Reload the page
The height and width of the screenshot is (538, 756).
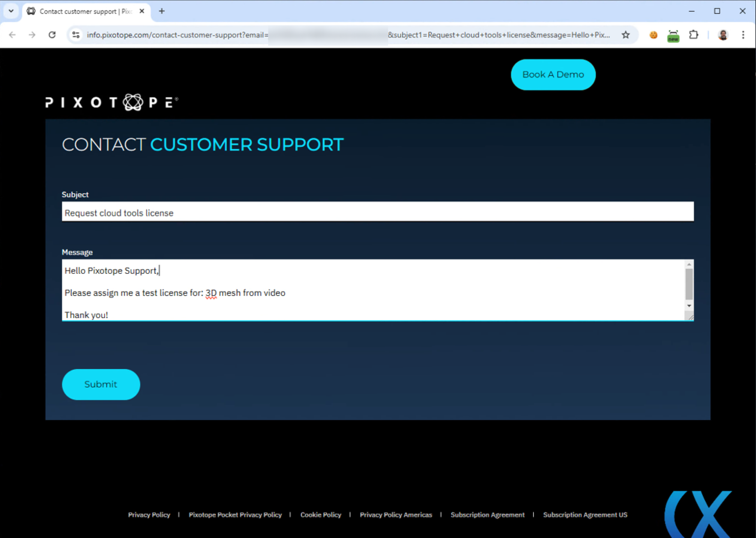click(x=52, y=35)
